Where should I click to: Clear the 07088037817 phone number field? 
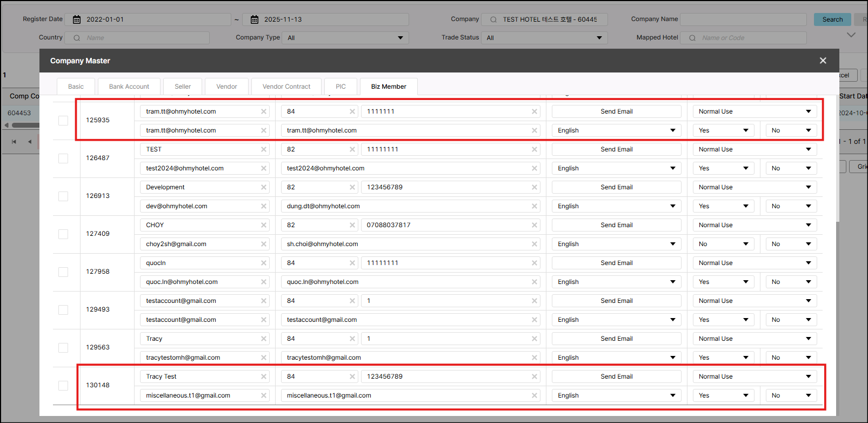click(x=534, y=225)
